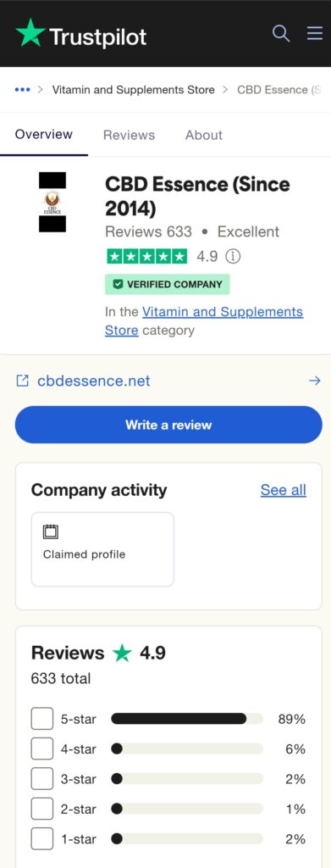Click the Write a review button
The image size is (331, 868).
(x=168, y=425)
